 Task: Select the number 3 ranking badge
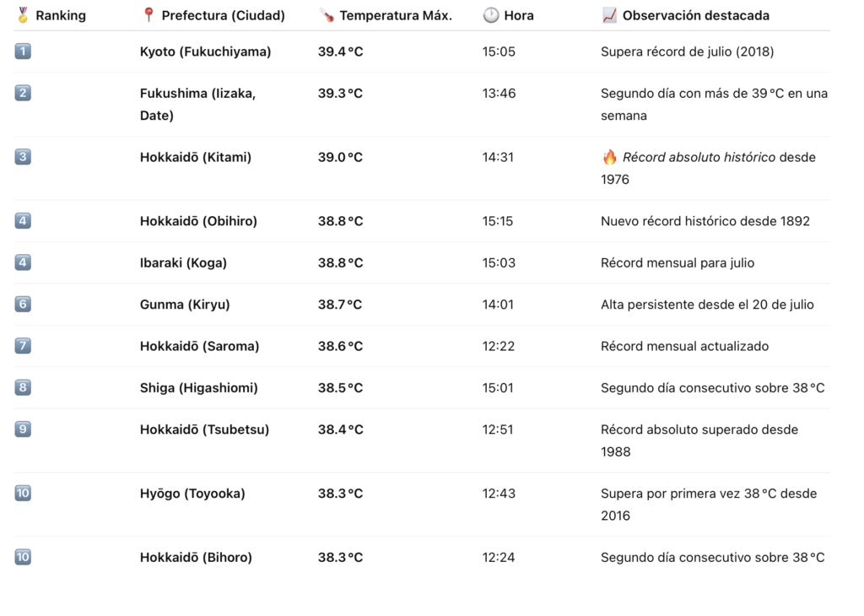click(23, 157)
